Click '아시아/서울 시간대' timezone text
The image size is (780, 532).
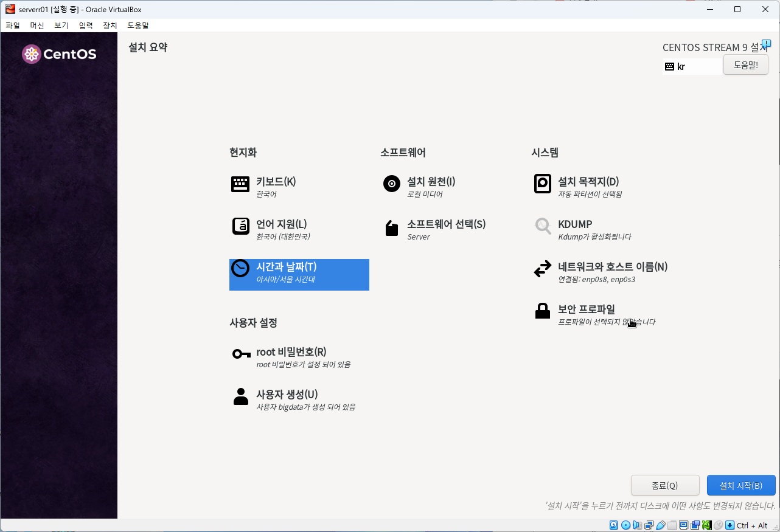click(x=285, y=280)
